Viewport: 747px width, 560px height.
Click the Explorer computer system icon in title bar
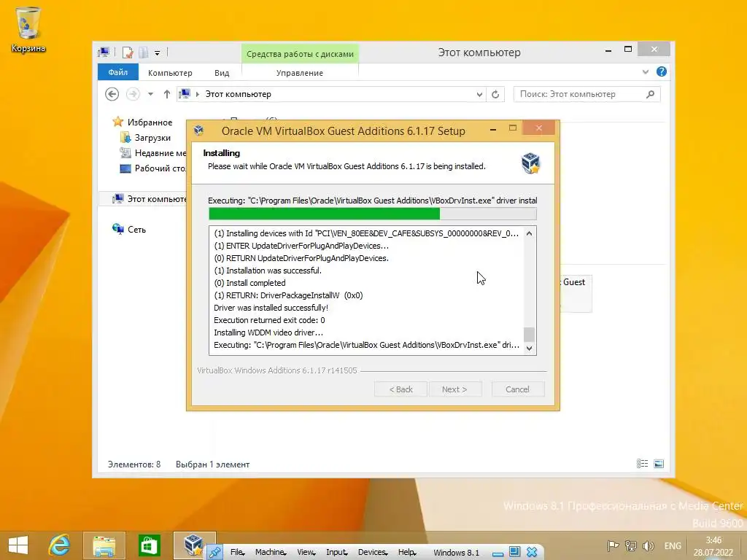tap(104, 52)
